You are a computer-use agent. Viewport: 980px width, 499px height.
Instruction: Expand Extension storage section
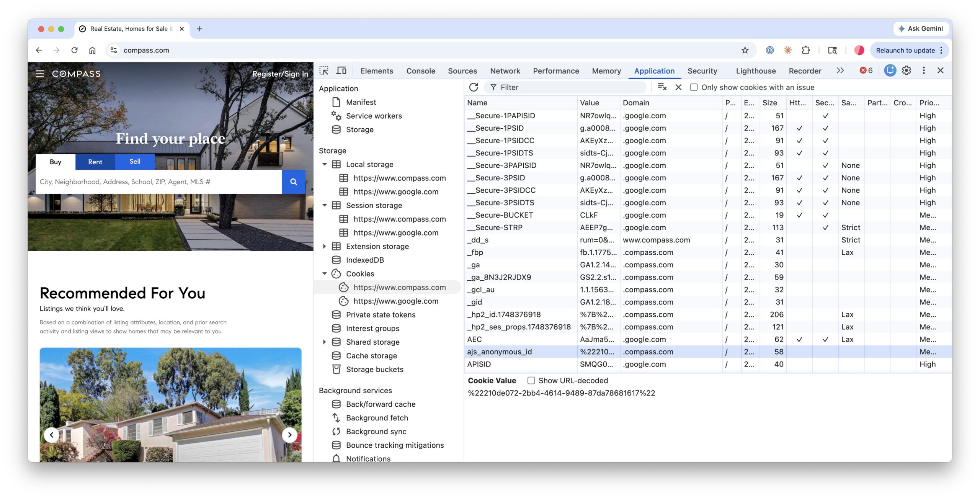click(x=324, y=246)
